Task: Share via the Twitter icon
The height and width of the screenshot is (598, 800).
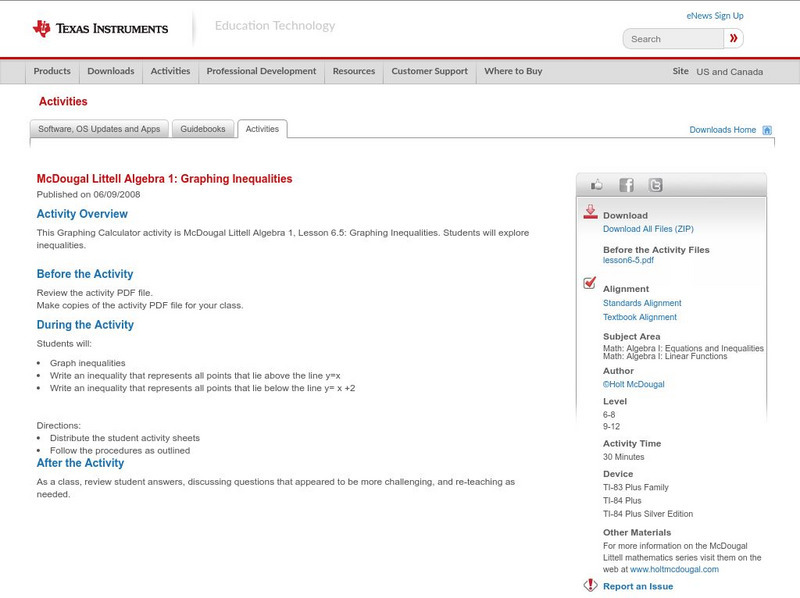Action: point(655,185)
